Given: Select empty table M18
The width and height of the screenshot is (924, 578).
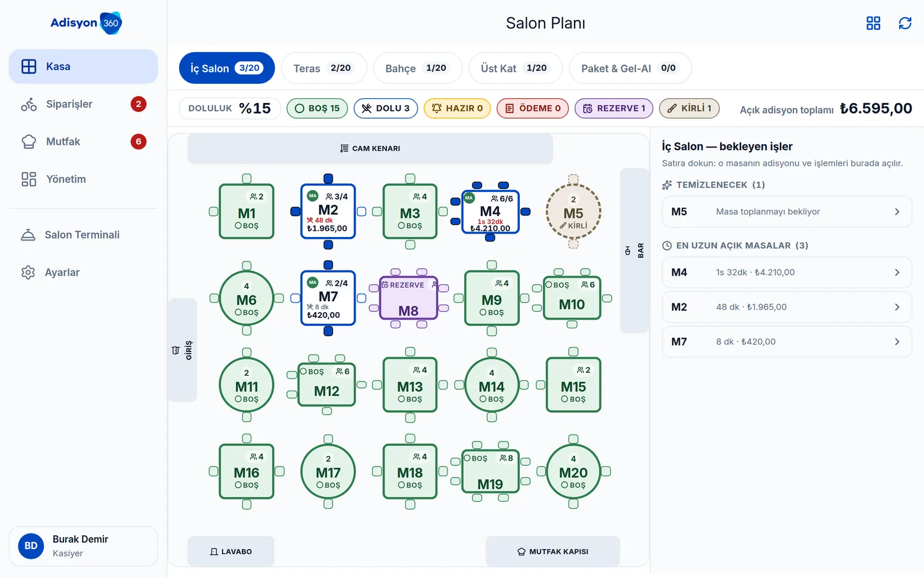Looking at the screenshot, I should pyautogui.click(x=410, y=472).
